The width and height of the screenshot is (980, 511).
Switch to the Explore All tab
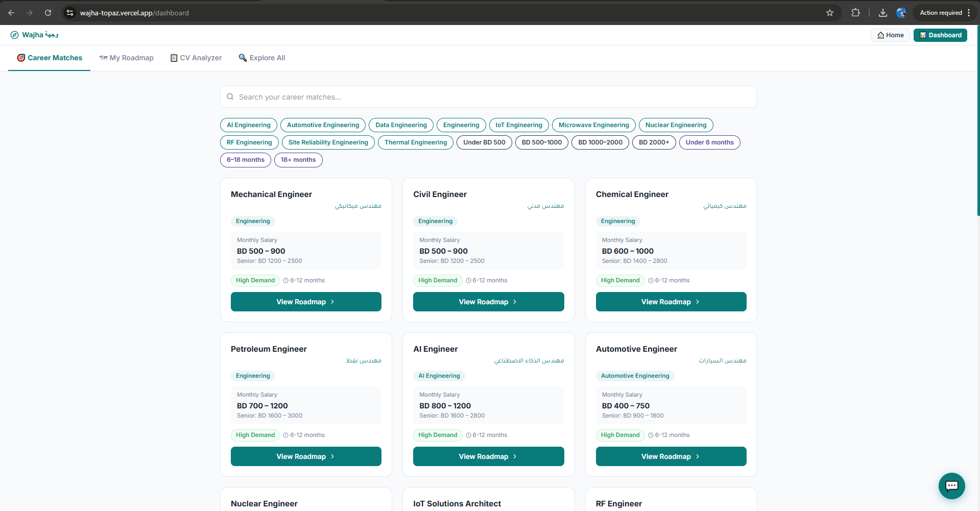(x=262, y=58)
